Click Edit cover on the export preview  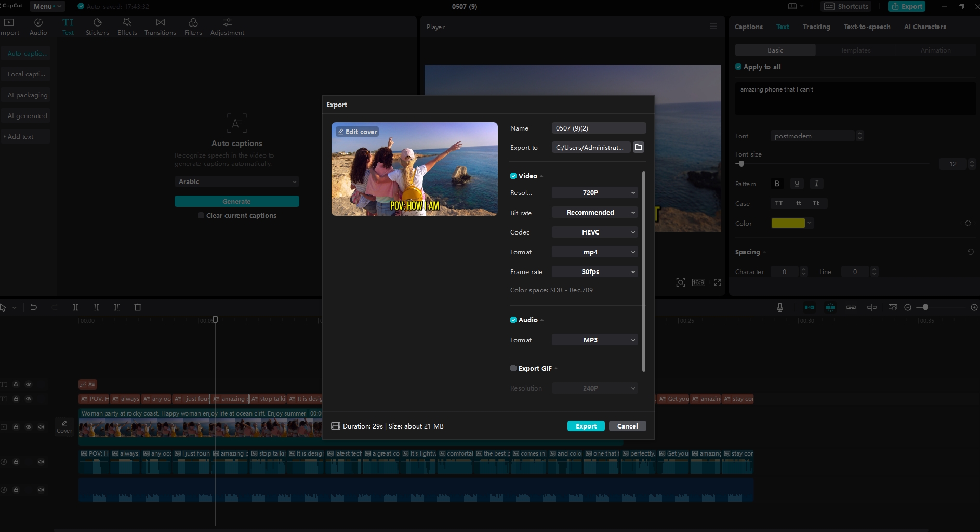coord(357,132)
